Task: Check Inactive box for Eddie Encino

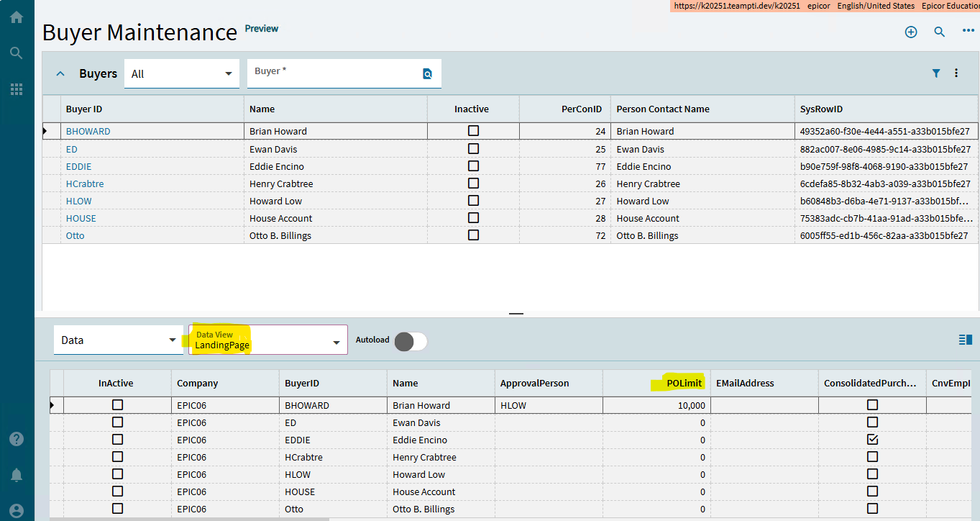Action: point(473,166)
